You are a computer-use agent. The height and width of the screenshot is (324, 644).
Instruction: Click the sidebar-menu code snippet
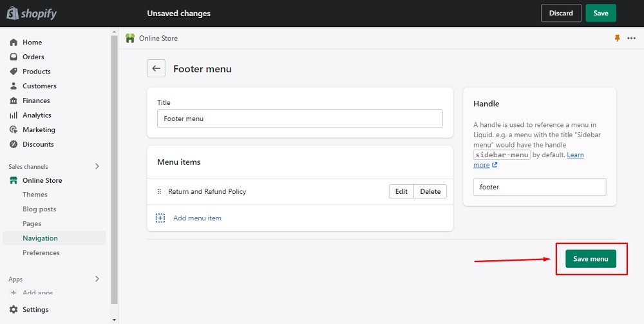[x=502, y=155]
